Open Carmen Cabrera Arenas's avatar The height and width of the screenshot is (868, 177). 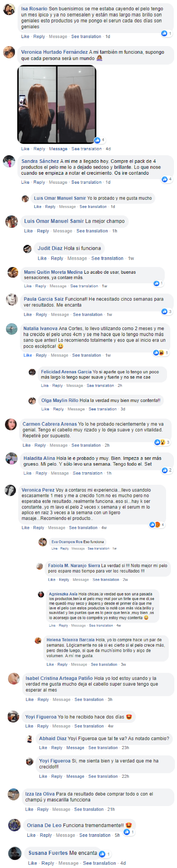[11, 424]
